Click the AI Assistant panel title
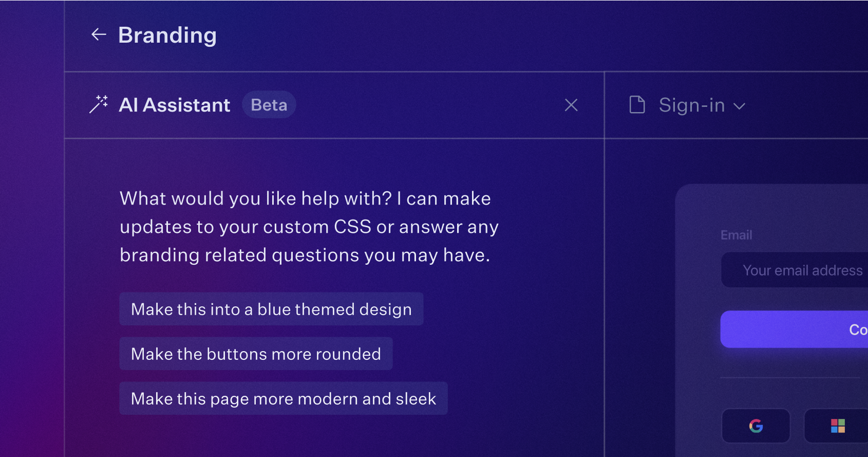 point(175,105)
